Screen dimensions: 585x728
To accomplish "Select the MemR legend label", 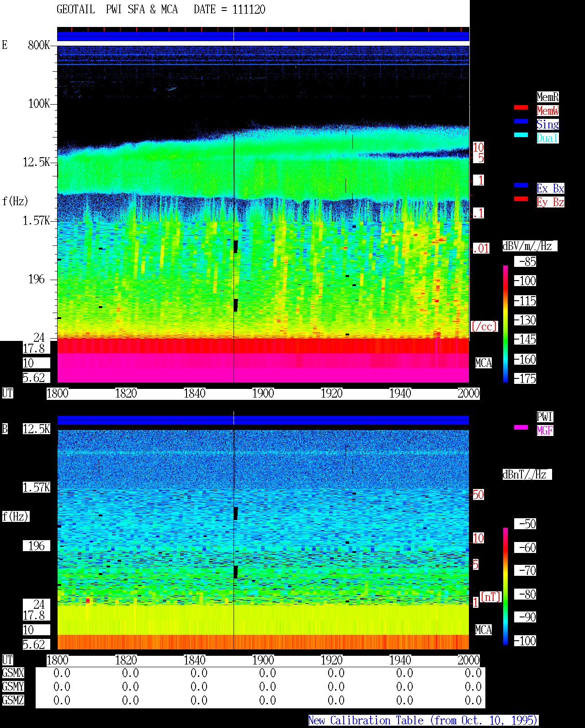I will point(548,97).
